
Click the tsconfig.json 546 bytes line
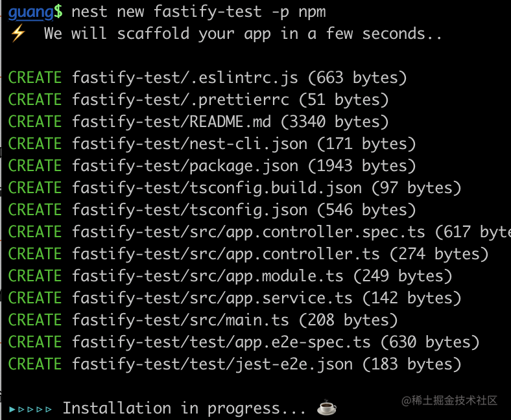(212, 210)
